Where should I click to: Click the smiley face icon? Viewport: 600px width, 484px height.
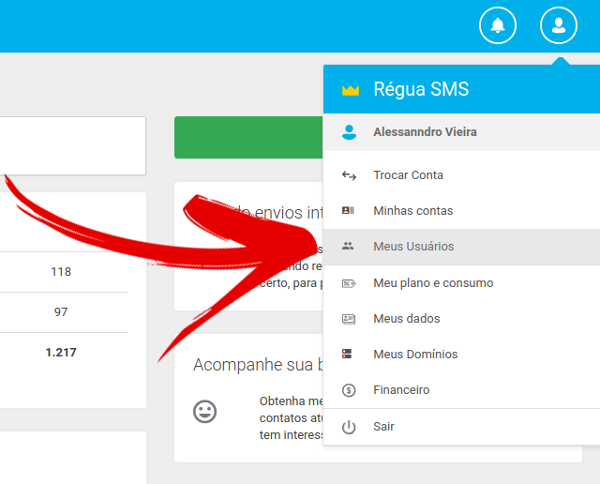[205, 411]
